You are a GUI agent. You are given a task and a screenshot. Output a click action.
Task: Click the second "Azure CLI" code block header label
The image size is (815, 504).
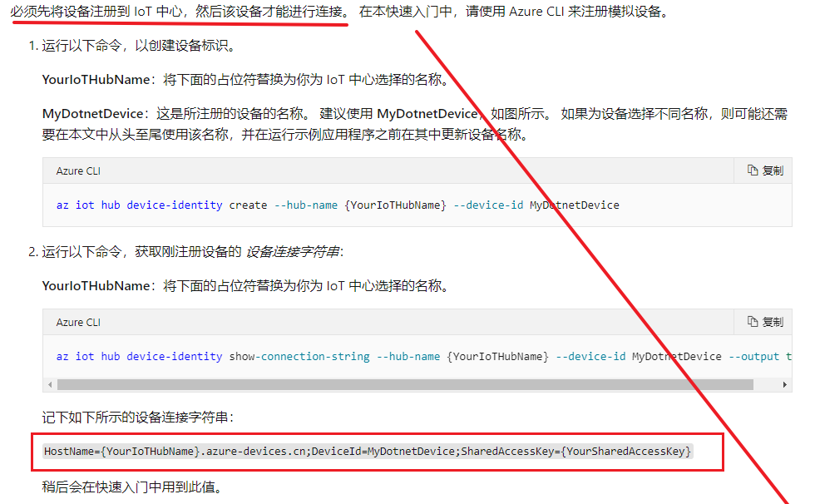point(78,322)
